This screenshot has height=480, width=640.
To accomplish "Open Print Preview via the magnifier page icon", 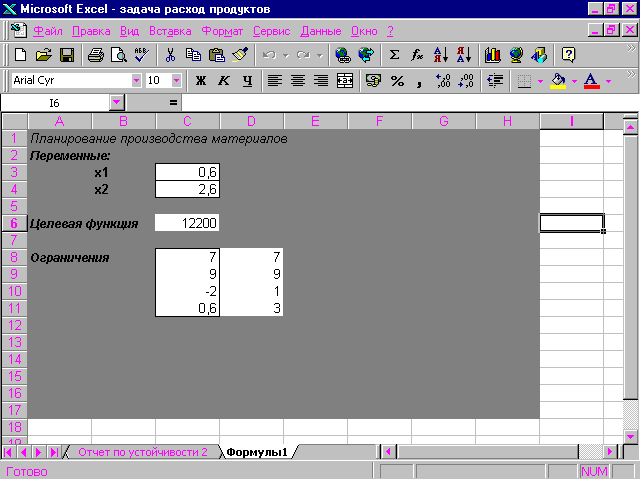I will 119,55.
